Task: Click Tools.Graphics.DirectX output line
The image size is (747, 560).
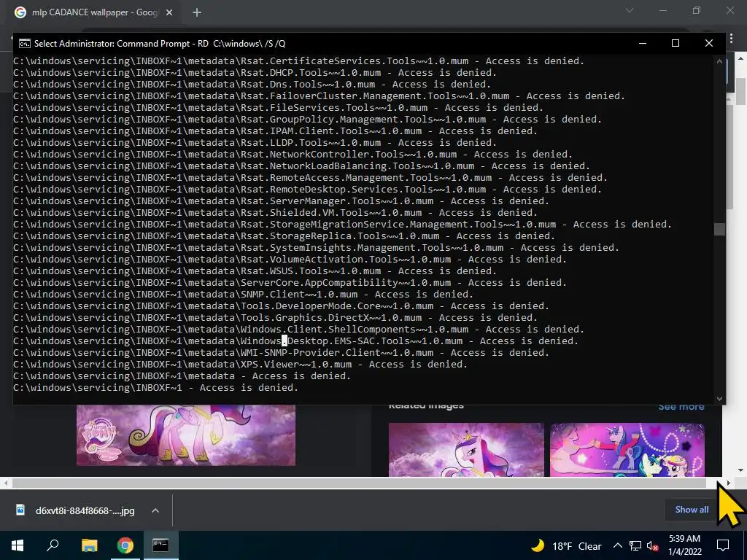Action: coord(275,318)
